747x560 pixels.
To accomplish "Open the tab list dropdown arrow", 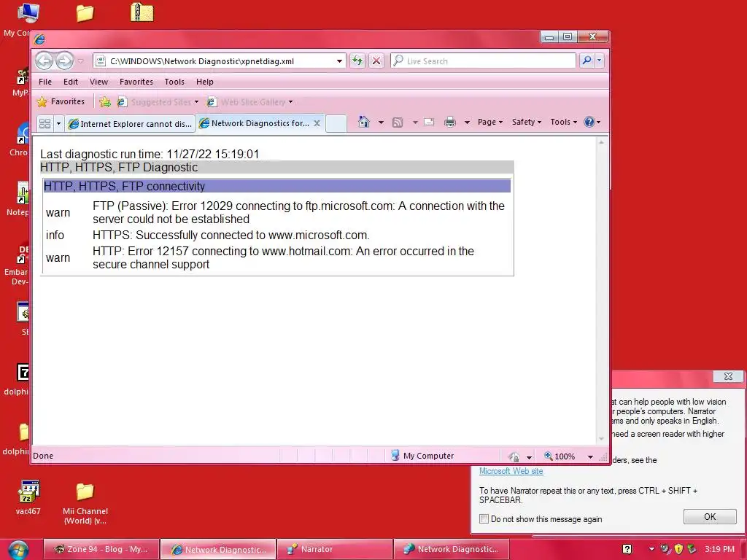I will [58, 124].
